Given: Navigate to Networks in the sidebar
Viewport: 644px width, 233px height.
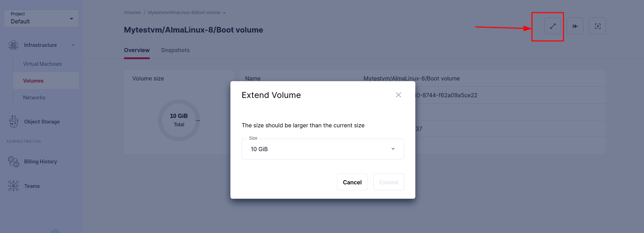Looking at the screenshot, I should coord(34,97).
